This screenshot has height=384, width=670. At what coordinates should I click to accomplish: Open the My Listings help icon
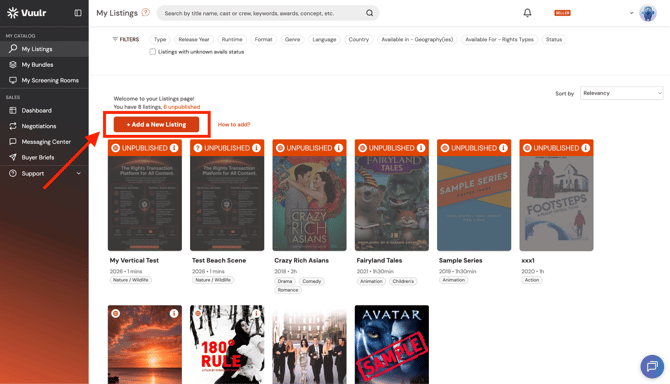[x=146, y=12]
